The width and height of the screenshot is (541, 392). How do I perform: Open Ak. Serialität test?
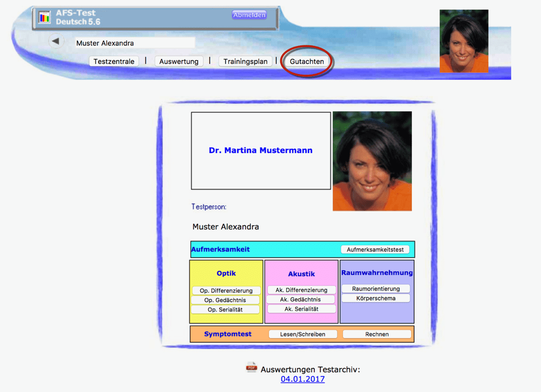coord(301,309)
